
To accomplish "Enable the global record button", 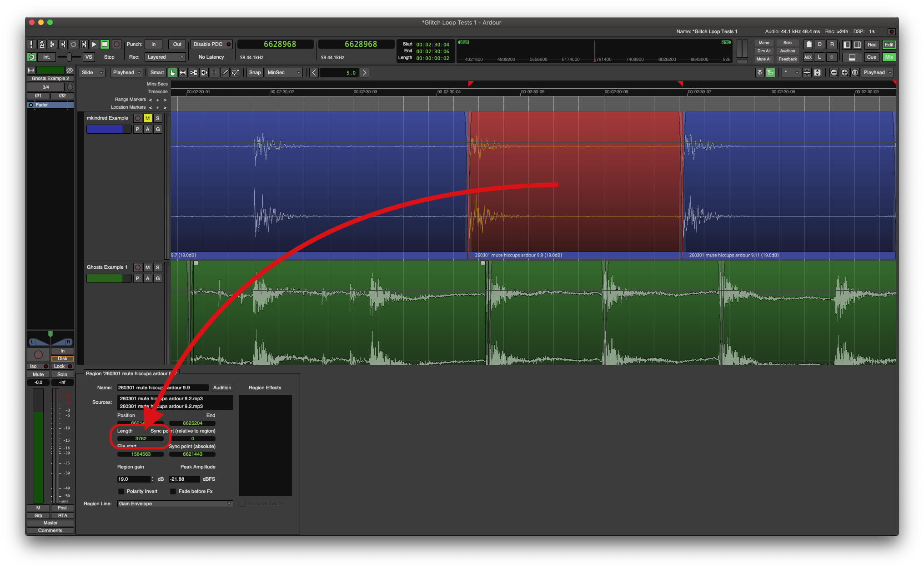I will [x=117, y=44].
